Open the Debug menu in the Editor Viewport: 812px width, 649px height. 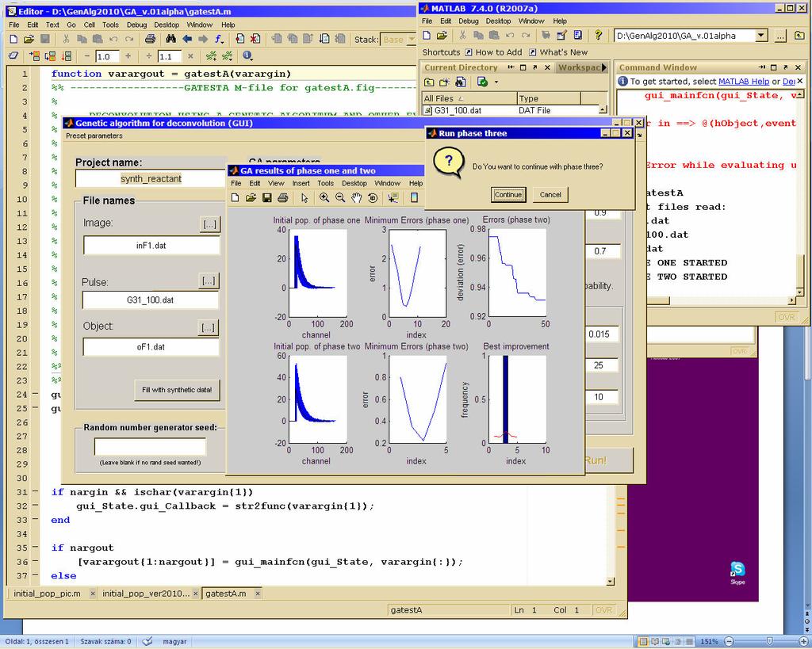coord(136,25)
